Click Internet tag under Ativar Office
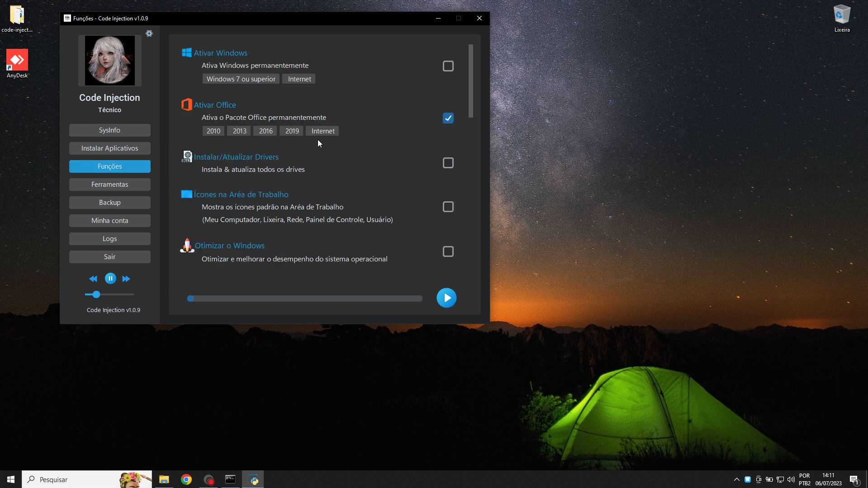The height and width of the screenshot is (488, 868). pyautogui.click(x=323, y=131)
